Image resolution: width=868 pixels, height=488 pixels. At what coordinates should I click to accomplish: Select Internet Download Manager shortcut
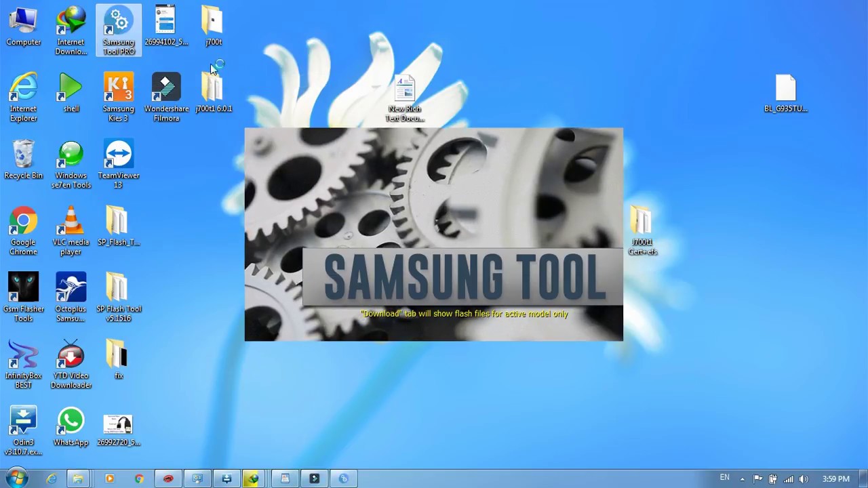71,30
